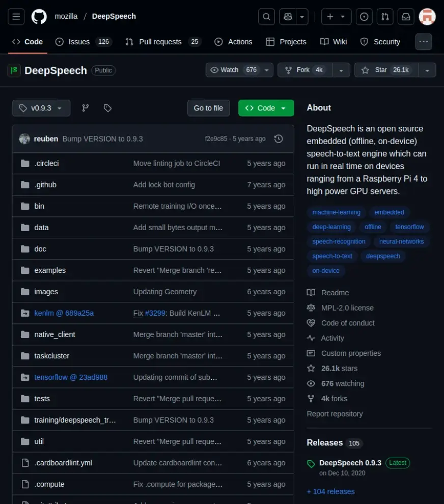The width and height of the screenshot is (444, 504).
Task: Open the notifications inbox icon
Action: [406, 16]
